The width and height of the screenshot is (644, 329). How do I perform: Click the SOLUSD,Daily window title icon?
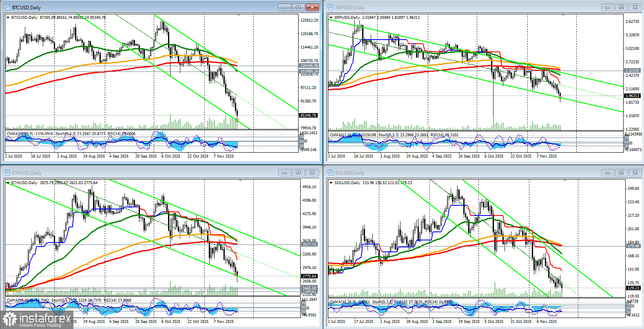click(330, 173)
